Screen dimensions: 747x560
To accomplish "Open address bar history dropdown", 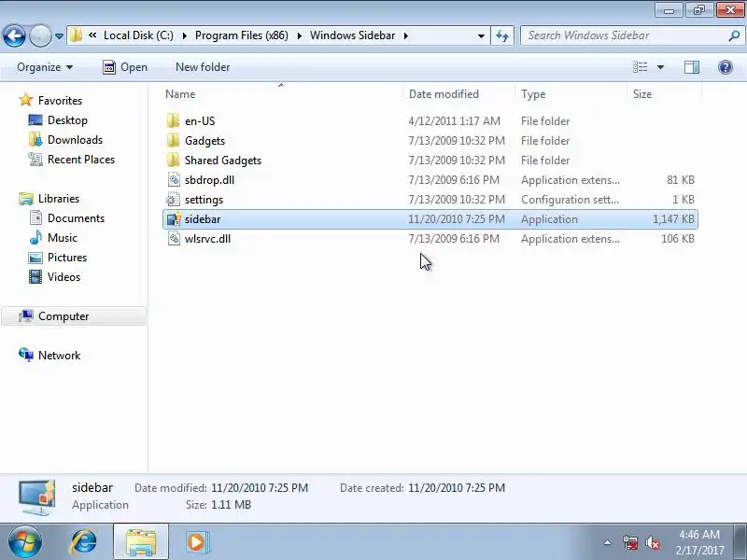I will 481,35.
